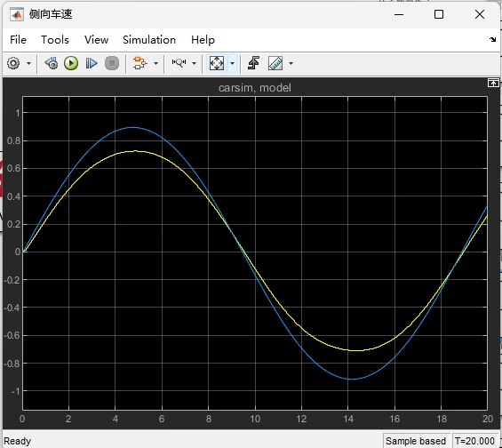Click the yellow curve trough near time 14
The image size is (502, 448).
pos(356,350)
